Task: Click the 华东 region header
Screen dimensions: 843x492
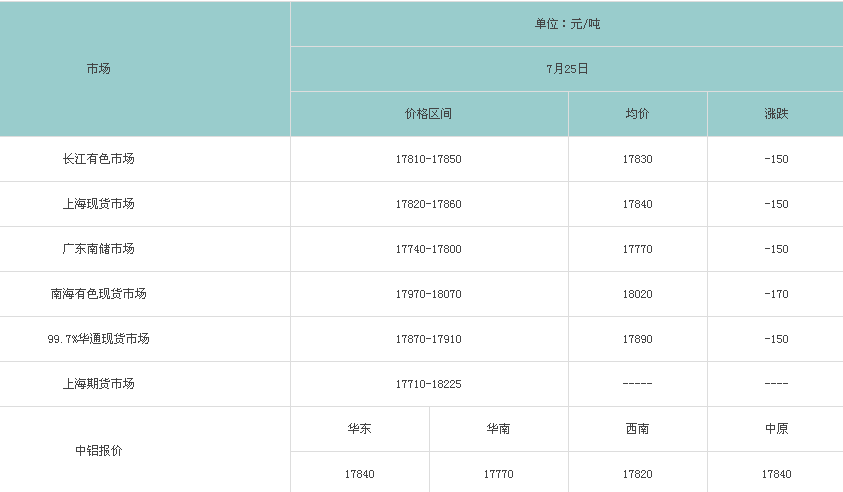Action: [x=359, y=429]
